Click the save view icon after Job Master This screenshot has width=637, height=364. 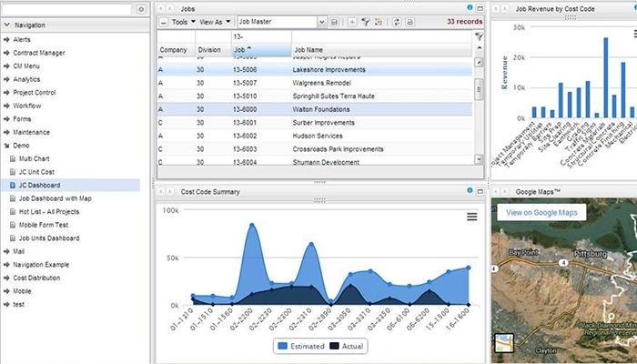334,22
